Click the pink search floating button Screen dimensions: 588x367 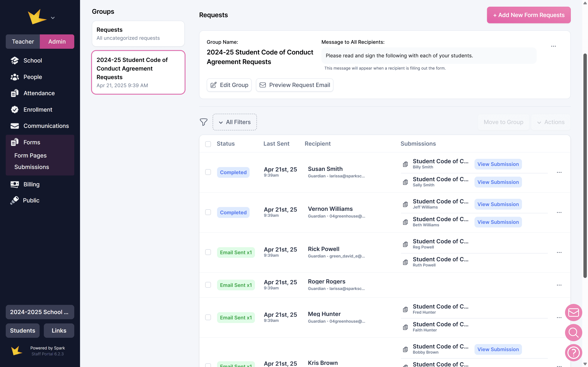(573, 333)
